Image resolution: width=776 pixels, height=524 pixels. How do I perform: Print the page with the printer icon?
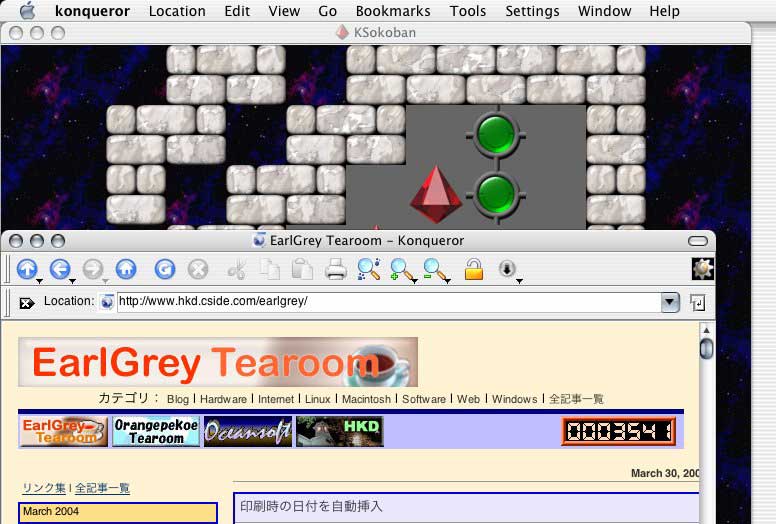(336, 270)
